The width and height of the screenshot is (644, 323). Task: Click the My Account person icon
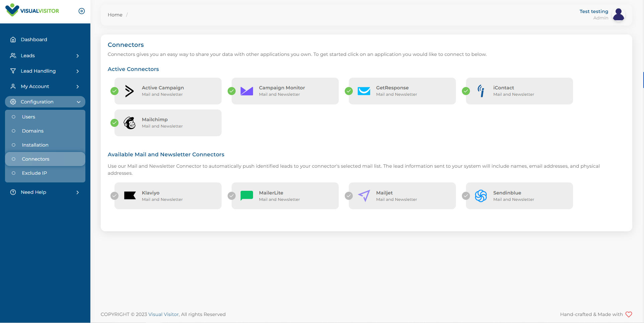13,86
